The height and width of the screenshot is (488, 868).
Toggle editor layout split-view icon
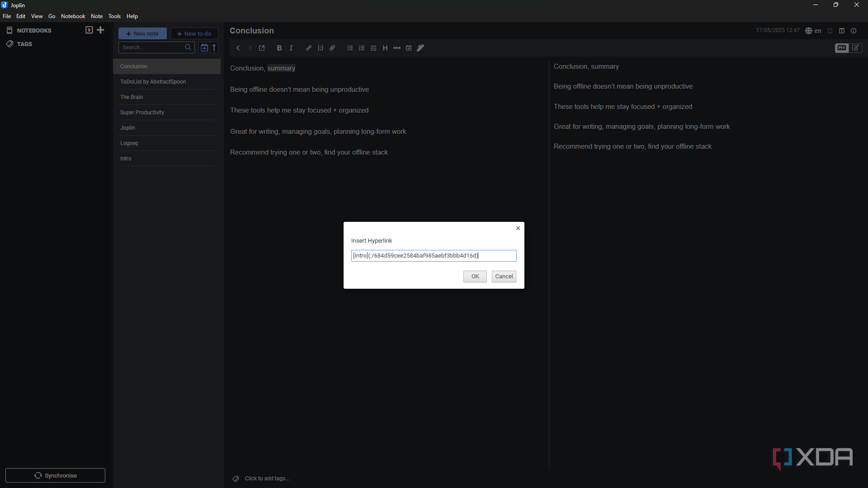click(842, 31)
